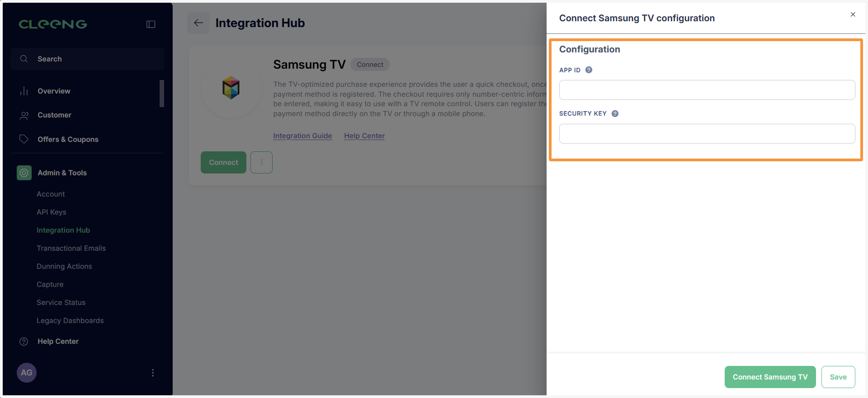
Task: Collapse the Admin & Tools section
Action: [x=62, y=173]
